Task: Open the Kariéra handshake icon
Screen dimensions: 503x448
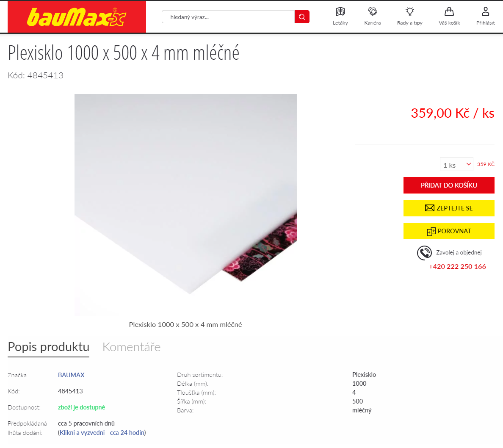Action: click(x=373, y=11)
